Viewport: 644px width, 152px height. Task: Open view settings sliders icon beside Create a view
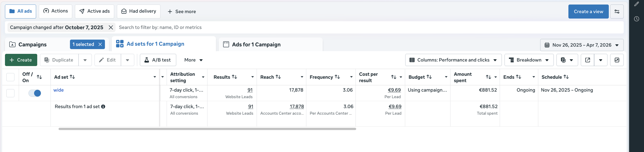click(x=617, y=12)
